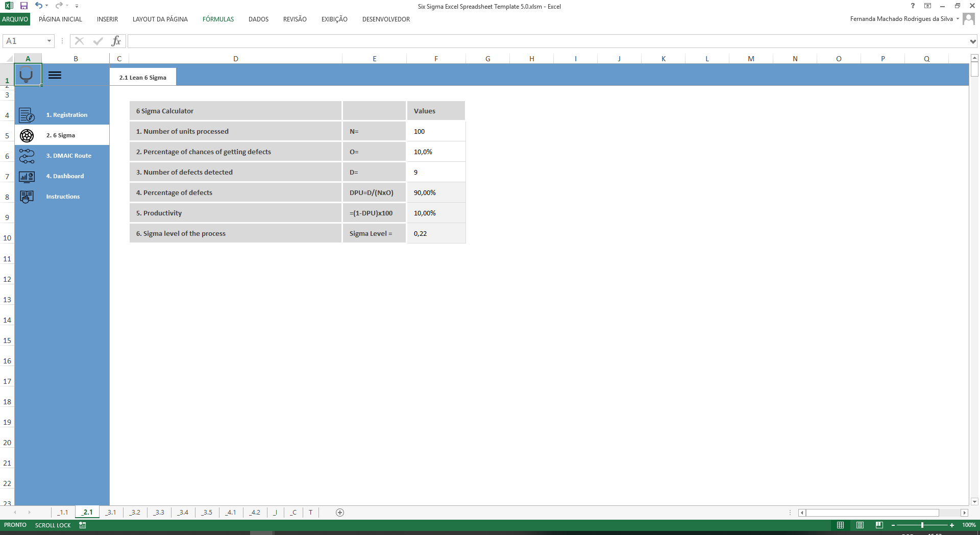This screenshot has height=535, width=980.
Task: Open the DMAIC Route section icon
Action: point(27,156)
